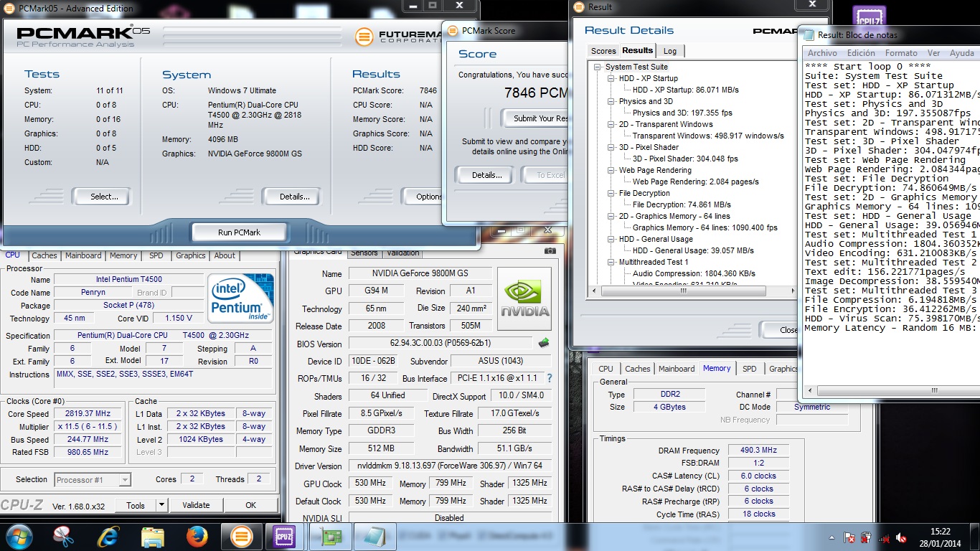Open Windows Explorer folder icon in taskbar
980x551 pixels.
[x=152, y=537]
